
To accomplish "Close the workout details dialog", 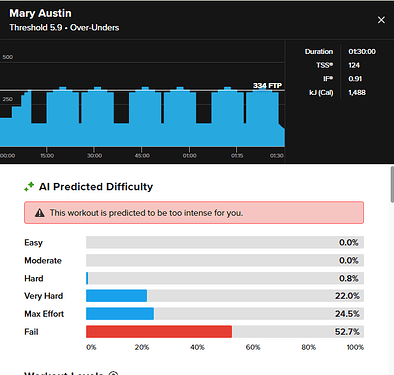I will (x=381, y=20).
